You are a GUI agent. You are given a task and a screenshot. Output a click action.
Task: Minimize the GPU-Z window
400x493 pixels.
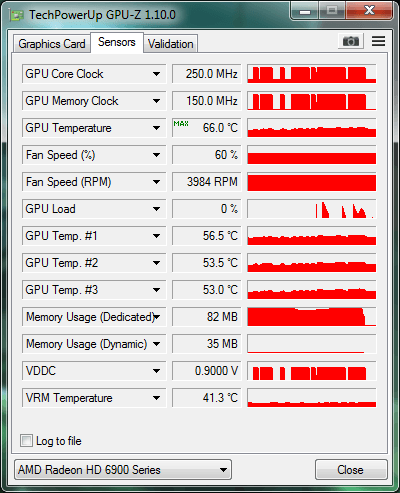305,11
